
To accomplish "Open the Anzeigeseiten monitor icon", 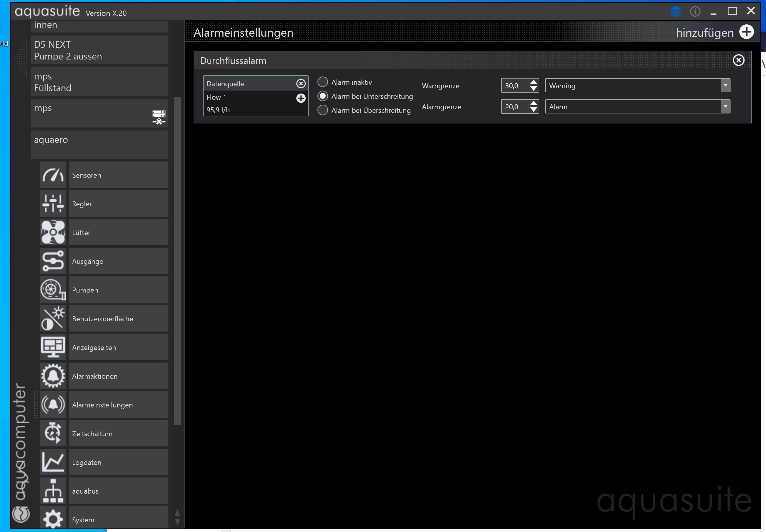I will click(53, 347).
